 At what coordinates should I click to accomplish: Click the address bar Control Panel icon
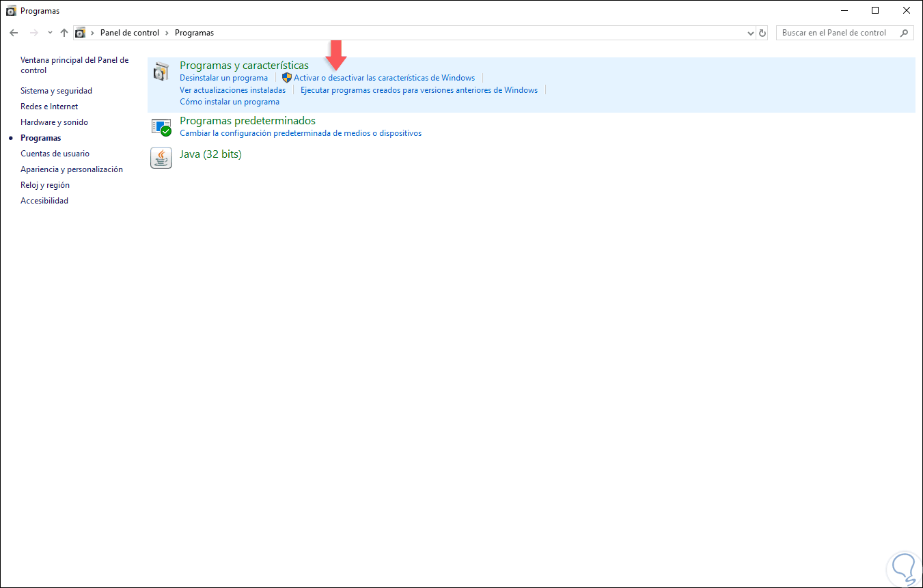81,33
